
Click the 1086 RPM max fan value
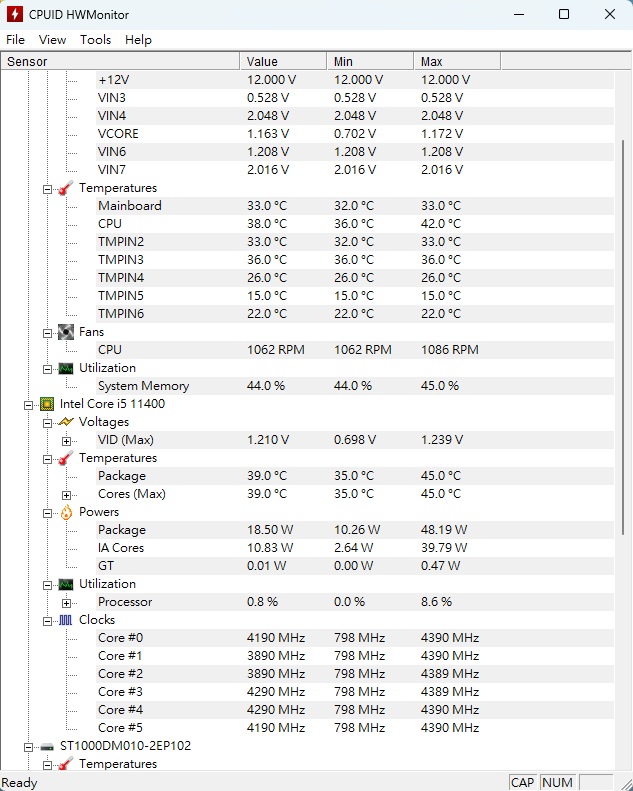click(x=449, y=350)
